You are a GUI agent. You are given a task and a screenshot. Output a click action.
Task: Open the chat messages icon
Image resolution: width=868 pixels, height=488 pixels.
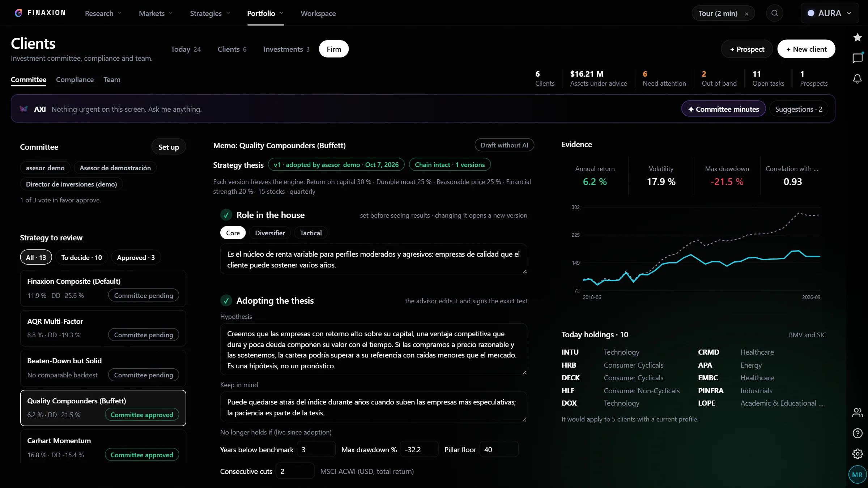(857, 58)
